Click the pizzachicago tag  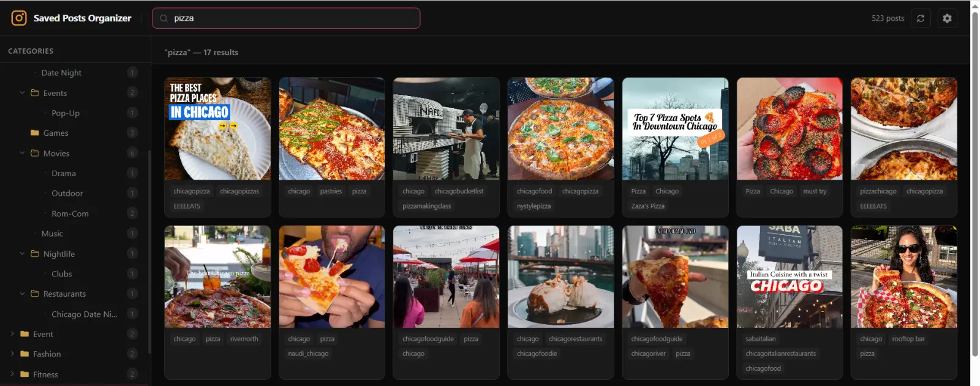[878, 191]
